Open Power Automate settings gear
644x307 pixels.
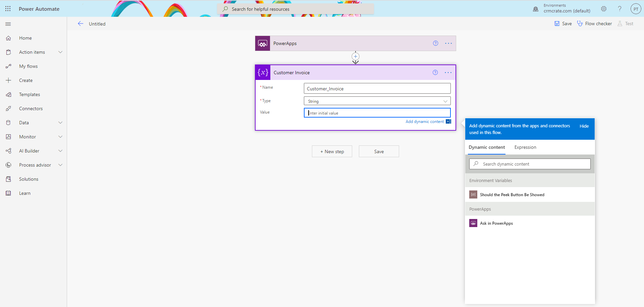click(604, 9)
